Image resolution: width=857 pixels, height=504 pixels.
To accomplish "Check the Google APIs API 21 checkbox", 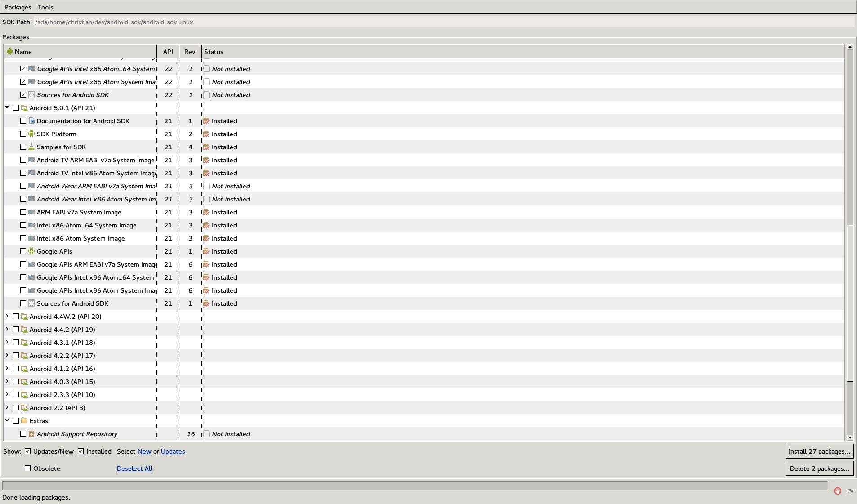I will tap(23, 251).
